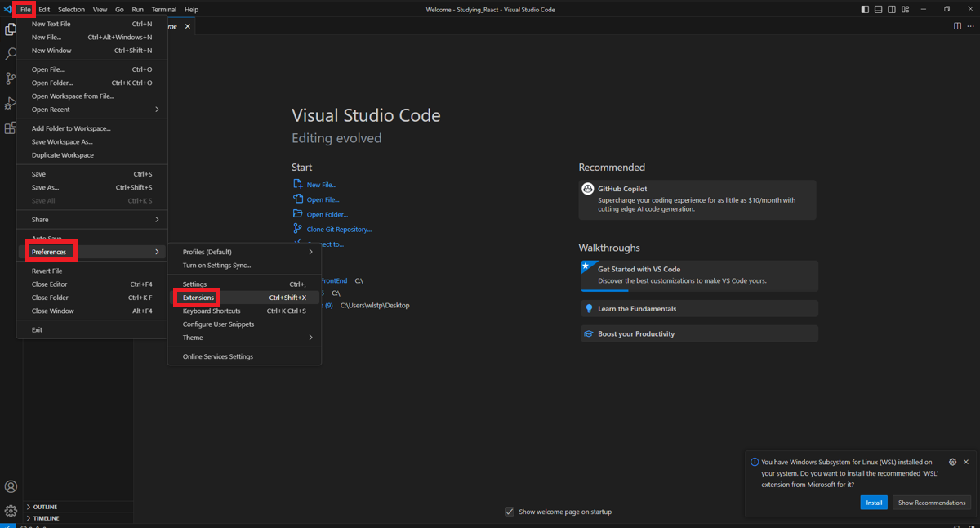The width and height of the screenshot is (980, 528).
Task: Click New File link under Start
Action: click(321, 185)
